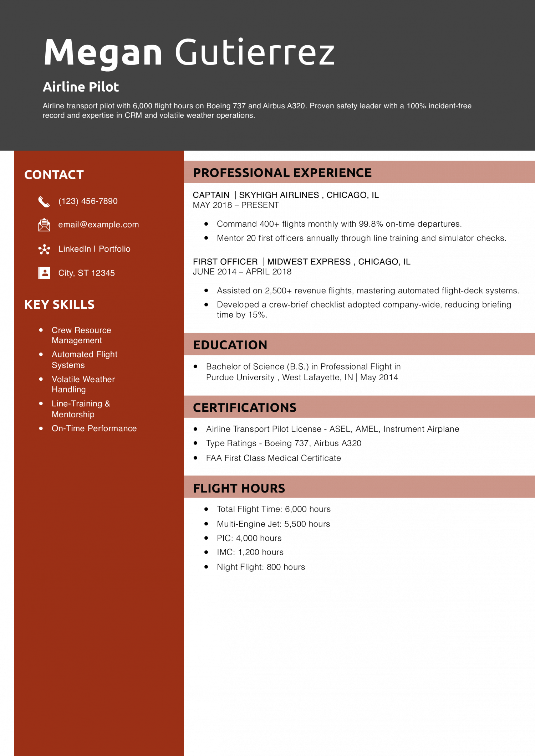The width and height of the screenshot is (535, 756).
Task: Select the bullet about 2,500+ revenue flights
Action: coord(368,290)
